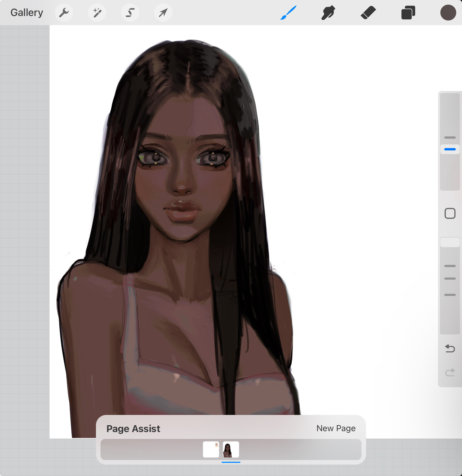Tap the Redo arrow

tap(450, 372)
